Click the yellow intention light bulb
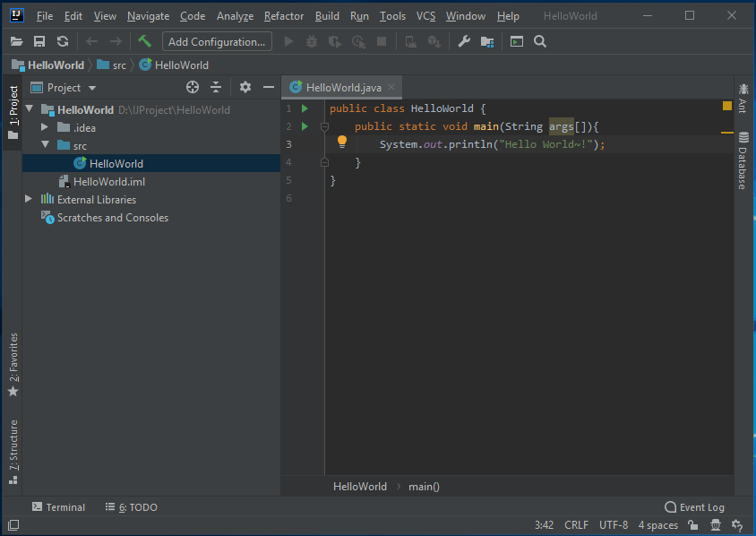The image size is (756, 536). 342,142
